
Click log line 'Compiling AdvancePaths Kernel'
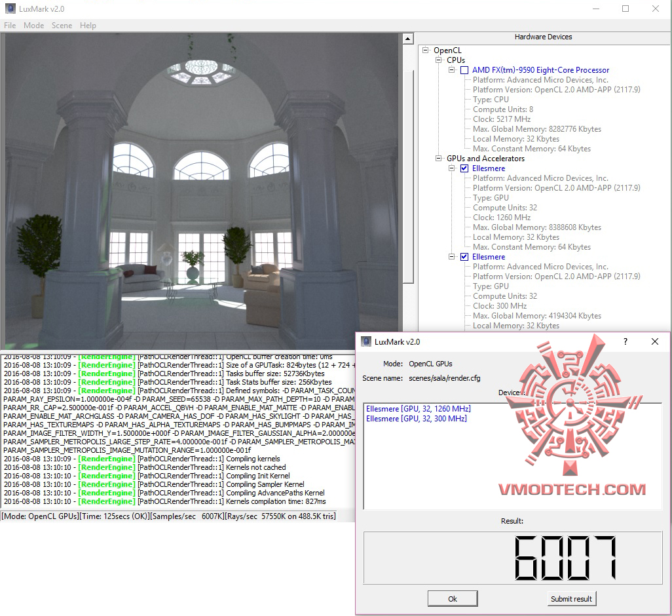pyautogui.click(x=164, y=493)
